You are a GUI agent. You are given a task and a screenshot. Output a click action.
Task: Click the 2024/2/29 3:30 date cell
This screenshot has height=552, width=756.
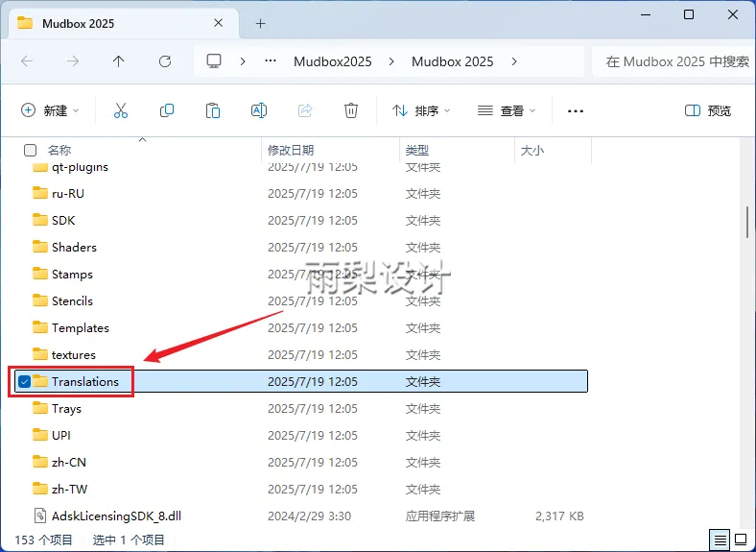310,516
